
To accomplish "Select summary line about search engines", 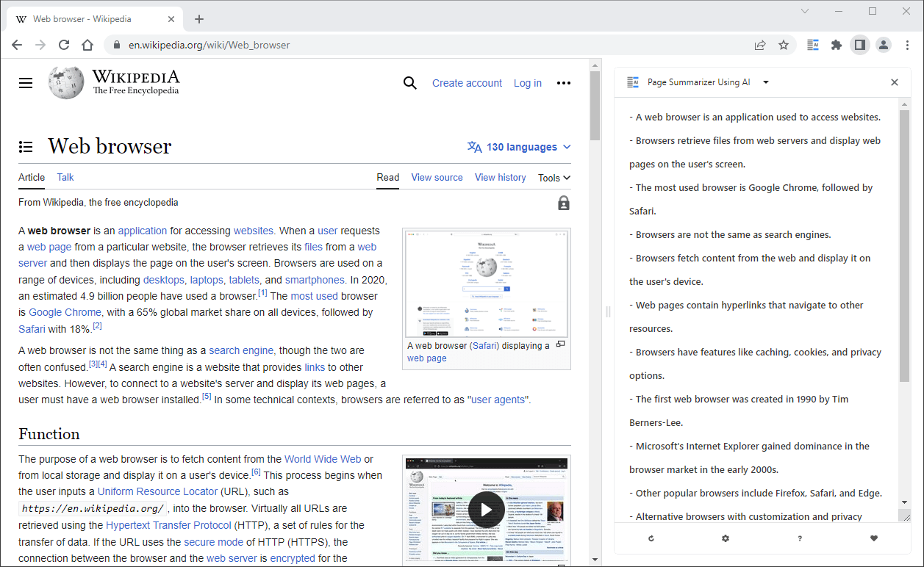I will 730,234.
